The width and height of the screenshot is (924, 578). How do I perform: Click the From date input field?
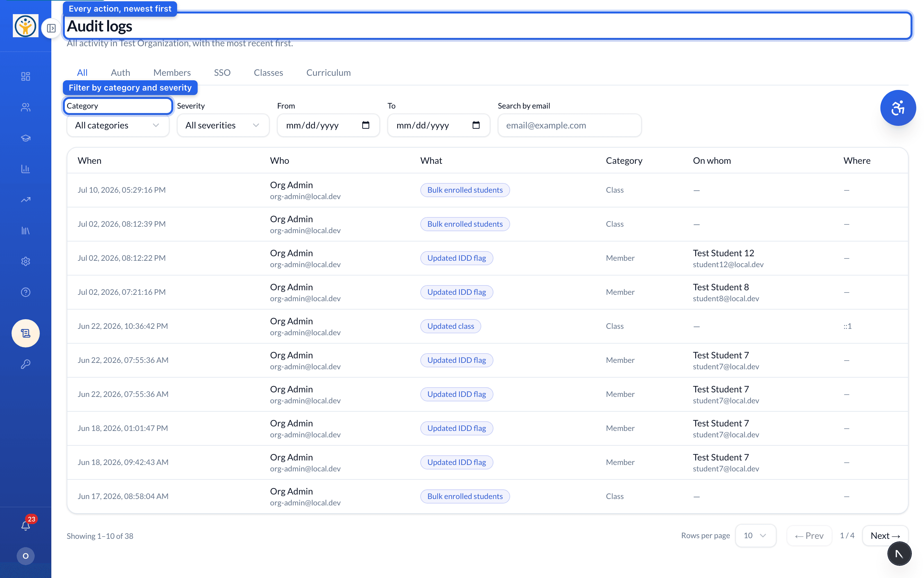(x=328, y=125)
